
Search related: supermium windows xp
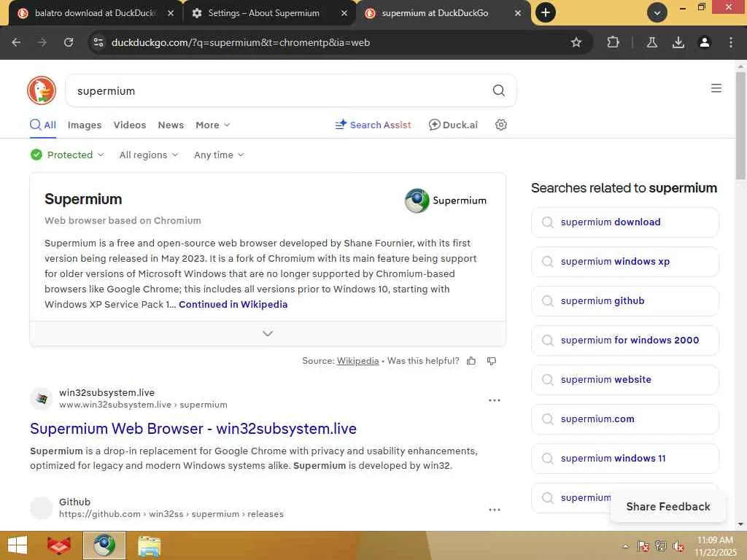(624, 262)
